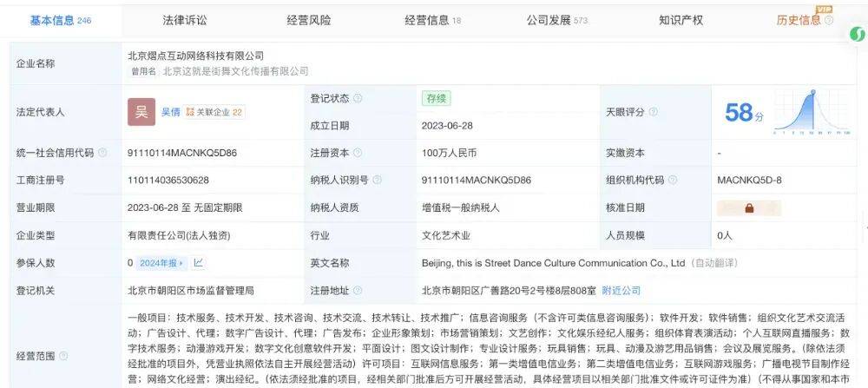Click the help icon beside 历史信息
Viewport: 868px width, 388px height.
coord(829,21)
